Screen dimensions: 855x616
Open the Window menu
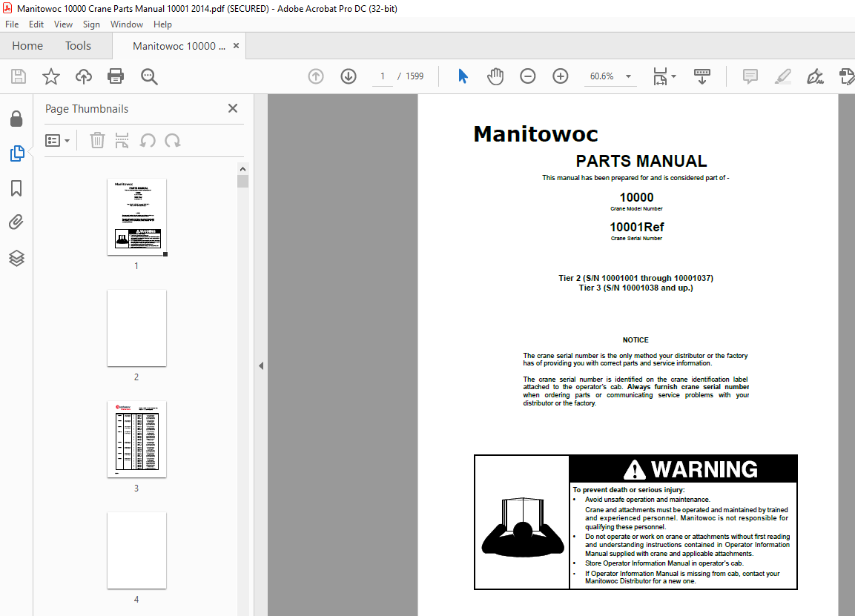[x=127, y=24]
